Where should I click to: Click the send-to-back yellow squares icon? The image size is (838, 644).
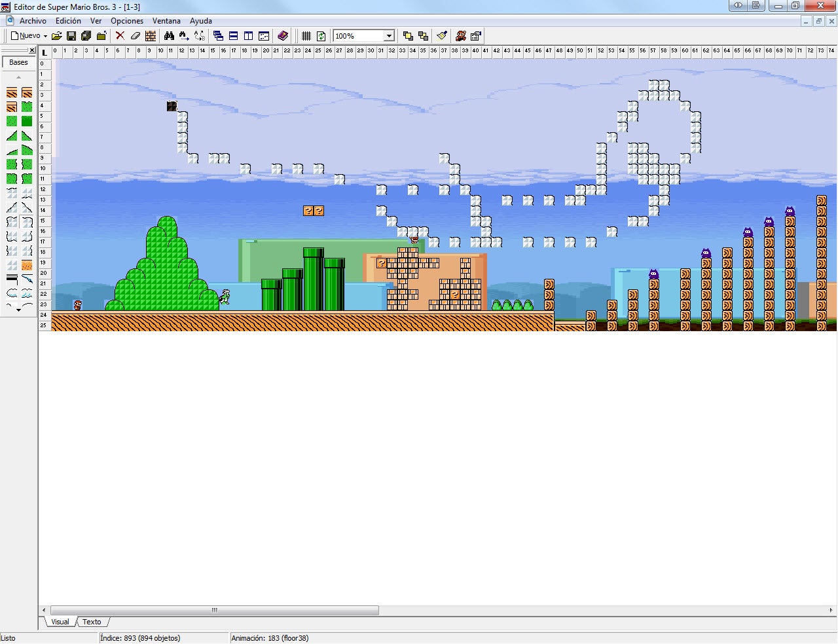423,36
